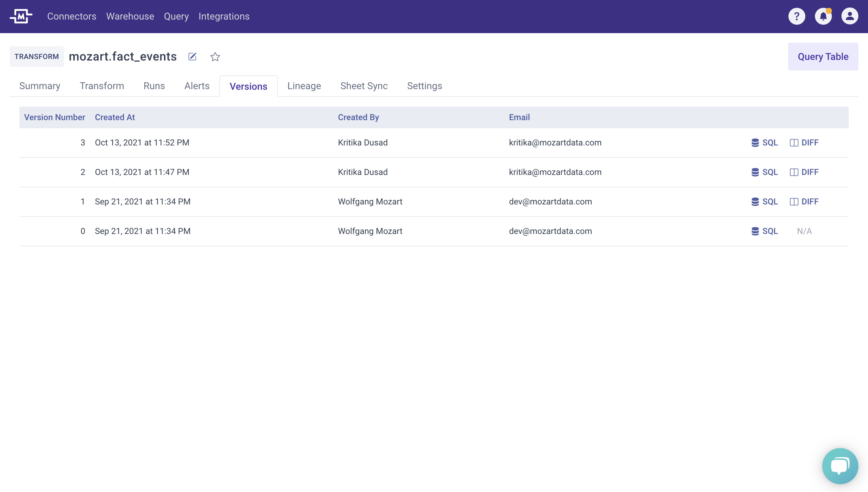Favorite the transform with the star icon
The height and width of the screenshot is (492, 868).
[x=215, y=56]
